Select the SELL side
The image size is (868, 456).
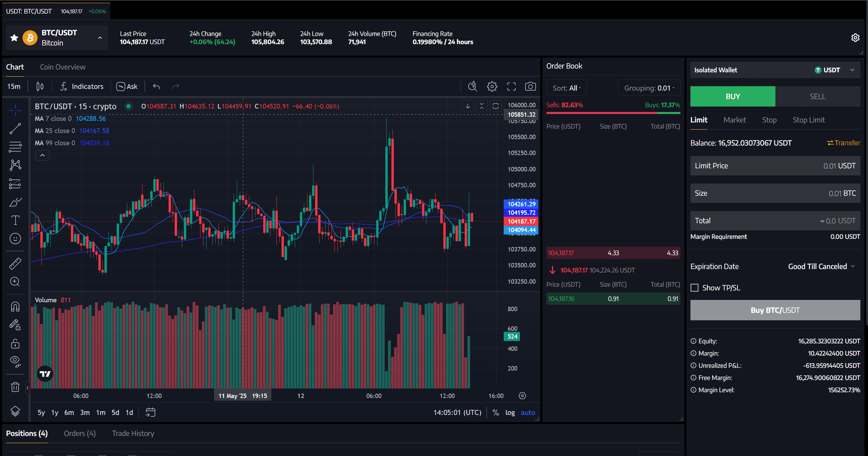(817, 96)
